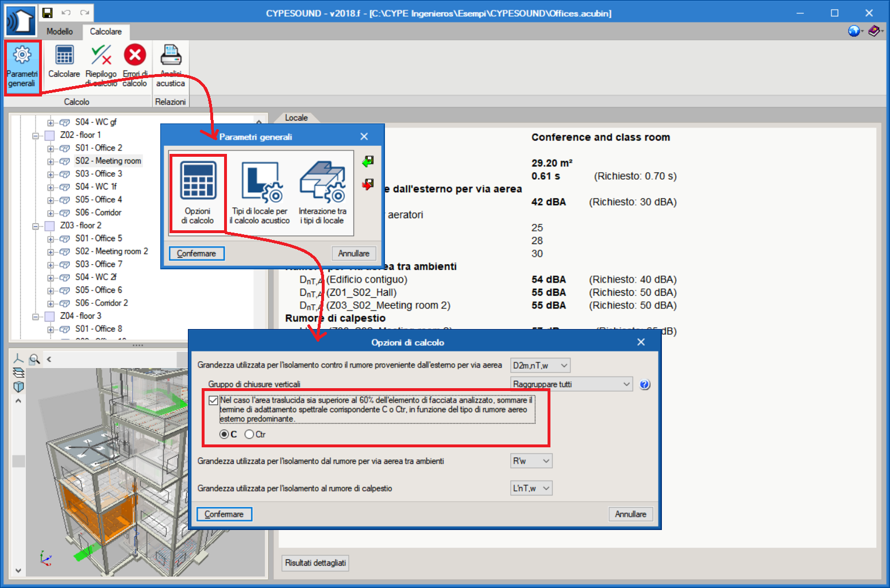The height and width of the screenshot is (588, 890).
Task: Click red export arrow in Parametri generali
Action: pyautogui.click(x=368, y=184)
